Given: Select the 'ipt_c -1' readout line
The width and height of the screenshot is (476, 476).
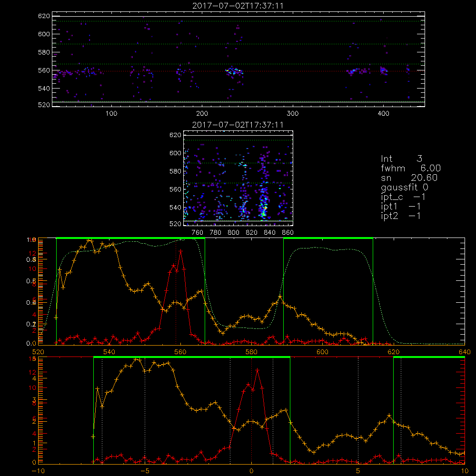Looking at the screenshot, I should [403, 197].
